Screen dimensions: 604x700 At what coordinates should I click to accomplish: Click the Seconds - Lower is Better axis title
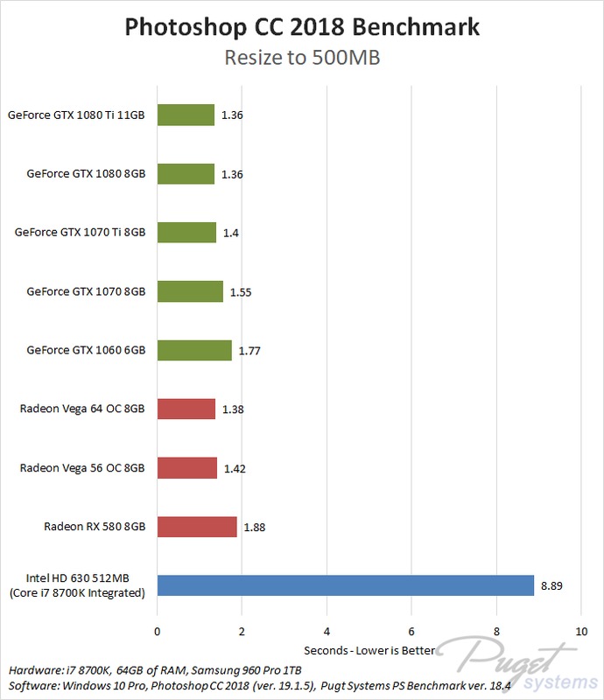(x=369, y=650)
